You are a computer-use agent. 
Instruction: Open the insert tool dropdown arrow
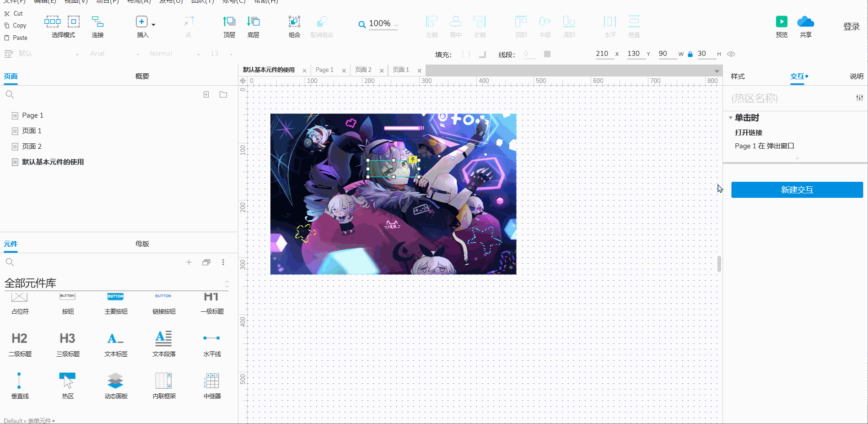click(153, 25)
